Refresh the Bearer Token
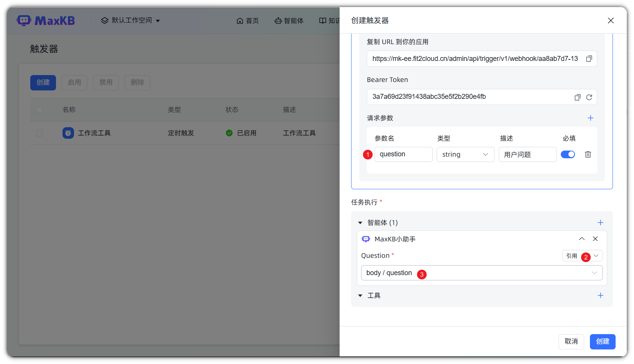The height and width of the screenshot is (364, 634). click(589, 97)
